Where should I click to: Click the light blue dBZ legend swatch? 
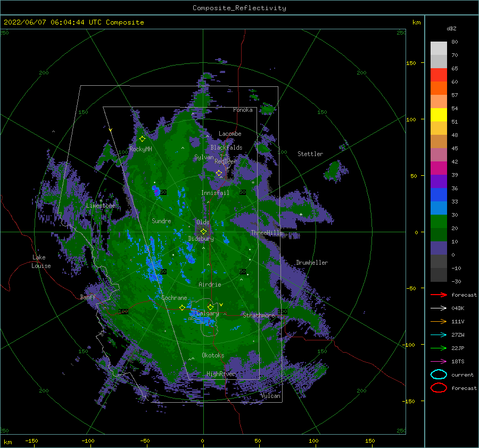tap(439, 208)
